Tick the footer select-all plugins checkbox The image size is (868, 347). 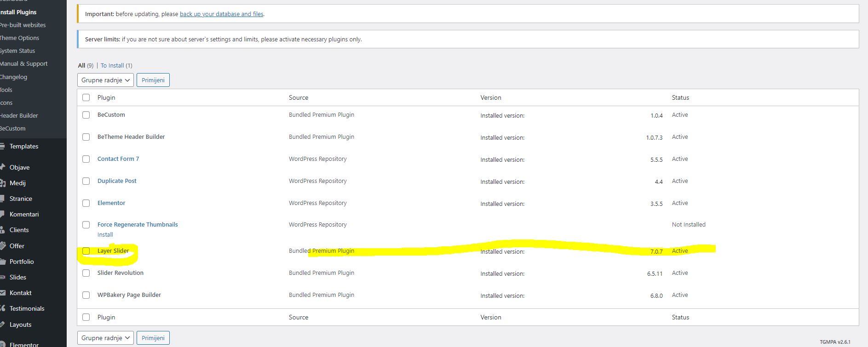(x=86, y=317)
